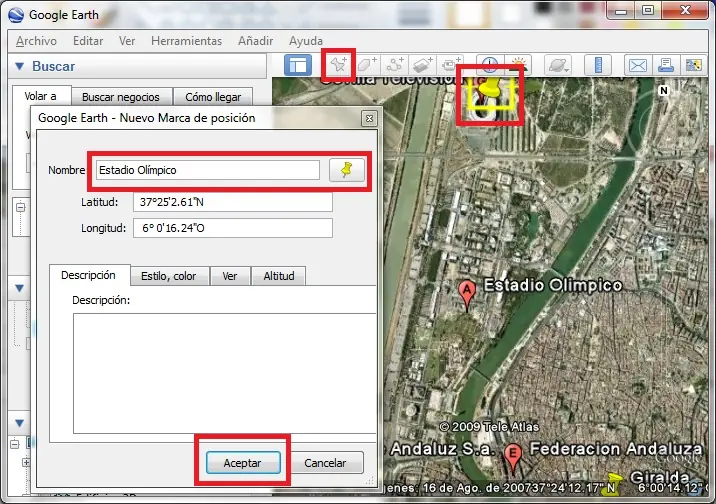Click the red E marker on map
This screenshot has width=716, height=504.
click(x=513, y=457)
